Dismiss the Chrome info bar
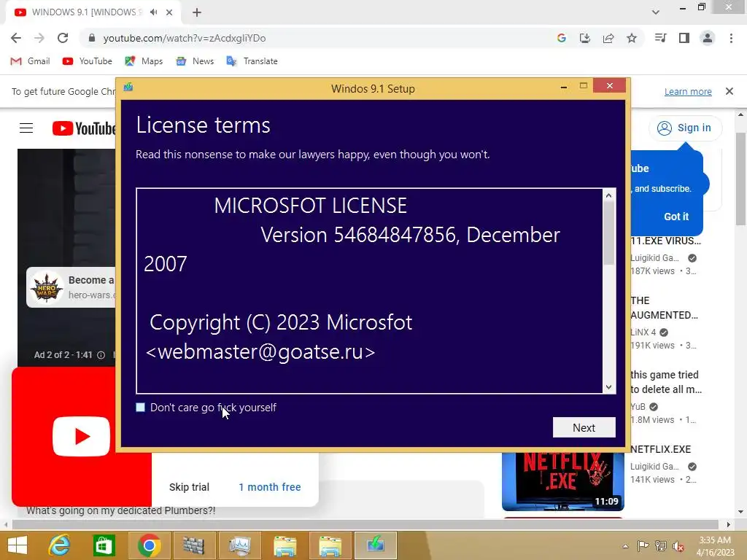Screen dimensions: 747x560 tap(729, 91)
